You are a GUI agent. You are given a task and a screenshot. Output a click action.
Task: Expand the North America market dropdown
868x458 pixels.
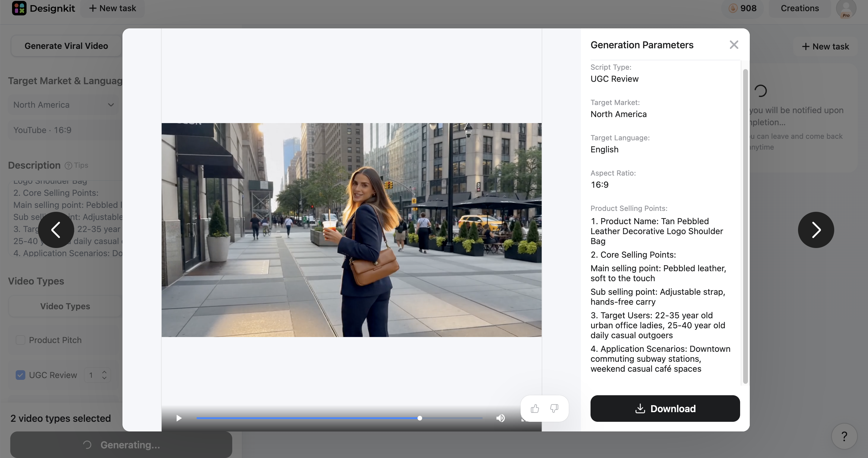(63, 105)
